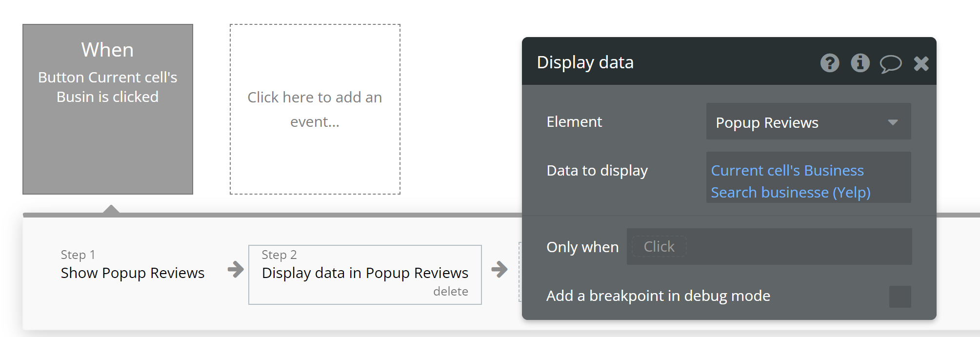Screen dimensions: 980x337
Task: Click the arrow between Step 1 and Step 2
Action: click(x=236, y=269)
